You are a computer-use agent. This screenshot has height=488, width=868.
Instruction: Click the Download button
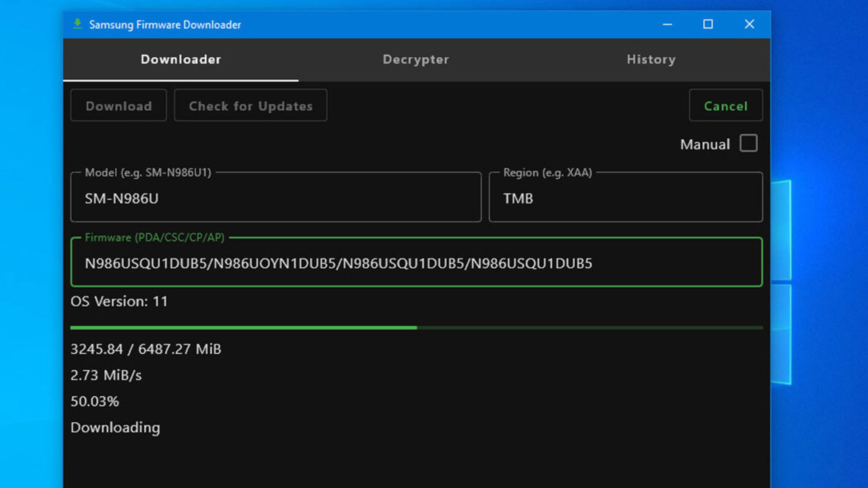point(119,105)
